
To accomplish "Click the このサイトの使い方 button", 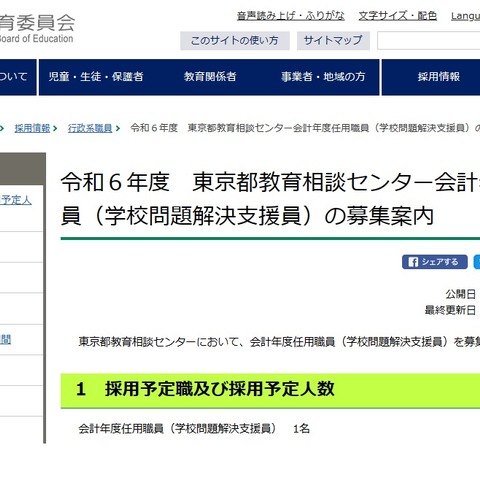I will click(x=235, y=41).
